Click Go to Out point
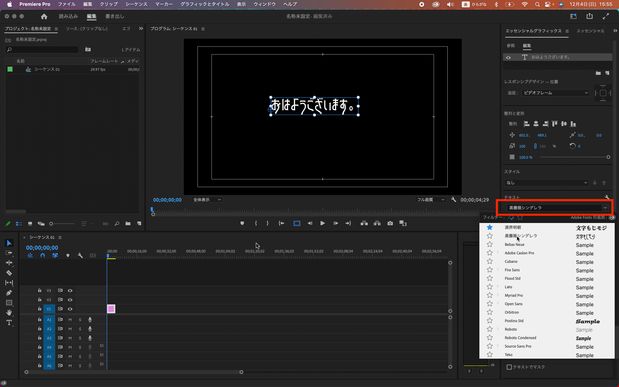 pos(348,224)
